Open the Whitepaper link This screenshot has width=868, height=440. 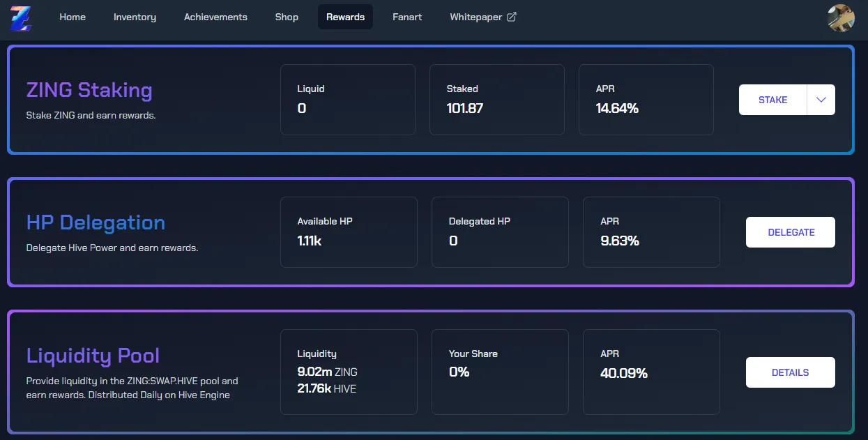[x=483, y=17]
